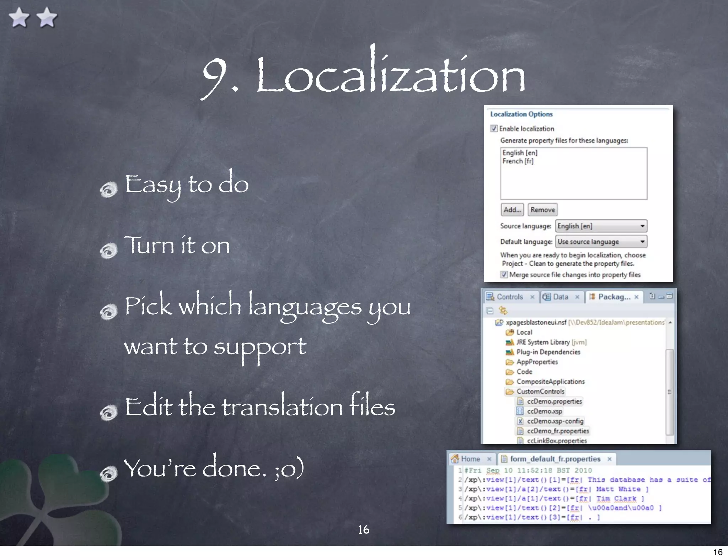Click the Code folder icon
Screen dimensions: 728x560
click(x=510, y=372)
